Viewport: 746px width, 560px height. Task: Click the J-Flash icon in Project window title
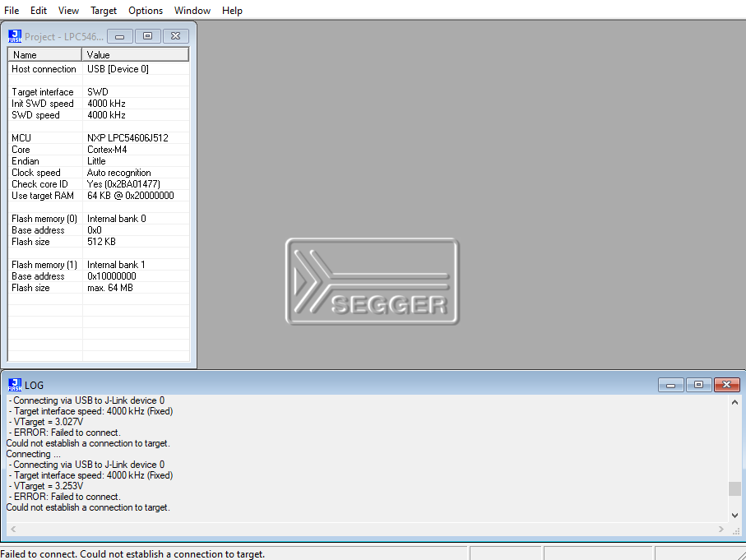pyautogui.click(x=15, y=36)
